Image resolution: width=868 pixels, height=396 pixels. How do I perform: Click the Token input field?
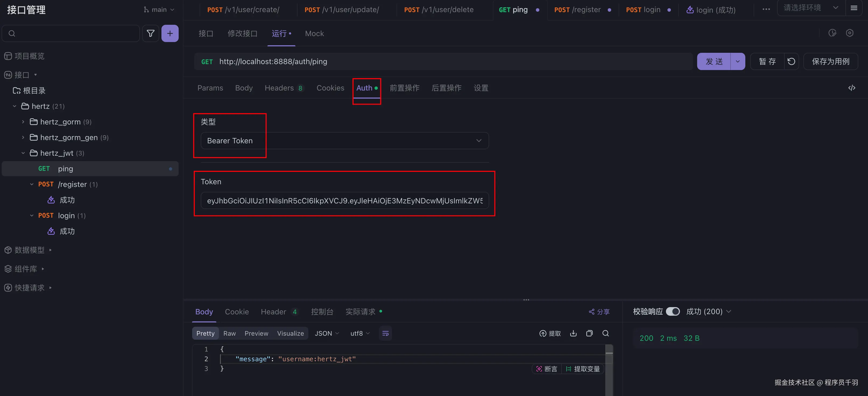(344, 201)
